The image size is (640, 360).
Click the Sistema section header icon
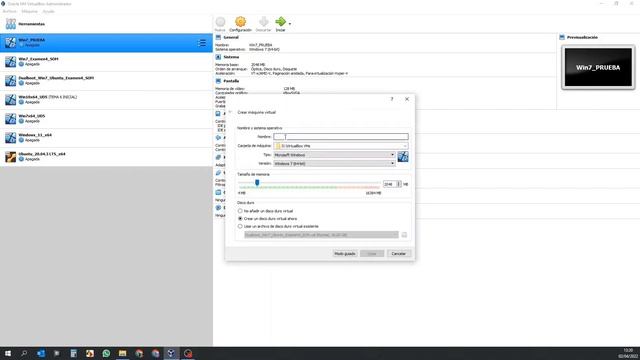coord(218,57)
